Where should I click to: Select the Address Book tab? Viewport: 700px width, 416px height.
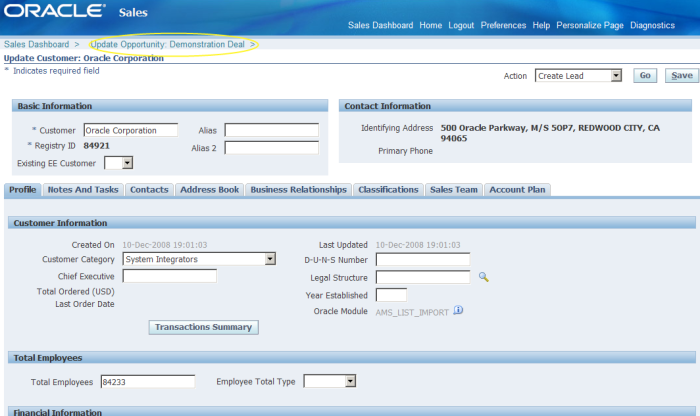[208, 189]
